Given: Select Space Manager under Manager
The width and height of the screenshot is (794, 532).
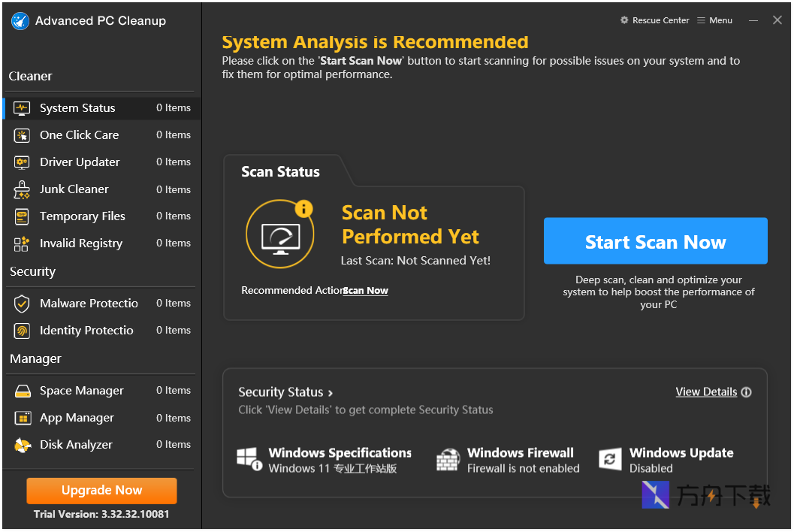Looking at the screenshot, I should [x=101, y=391].
